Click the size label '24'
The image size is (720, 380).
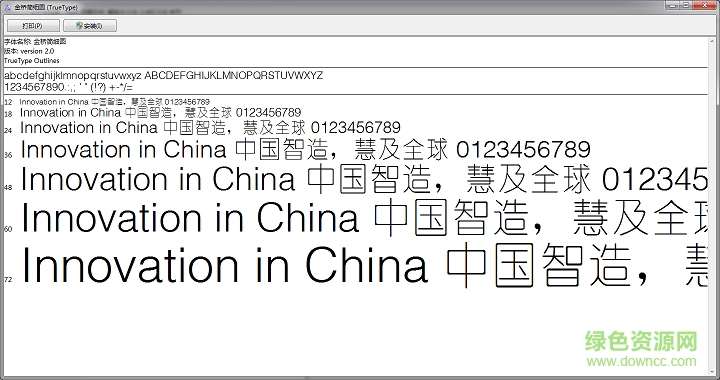coord(8,130)
